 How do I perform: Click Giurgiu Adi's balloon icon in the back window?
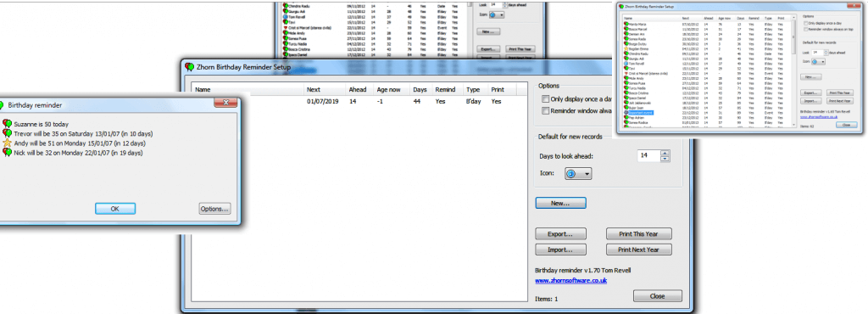tap(286, 10)
